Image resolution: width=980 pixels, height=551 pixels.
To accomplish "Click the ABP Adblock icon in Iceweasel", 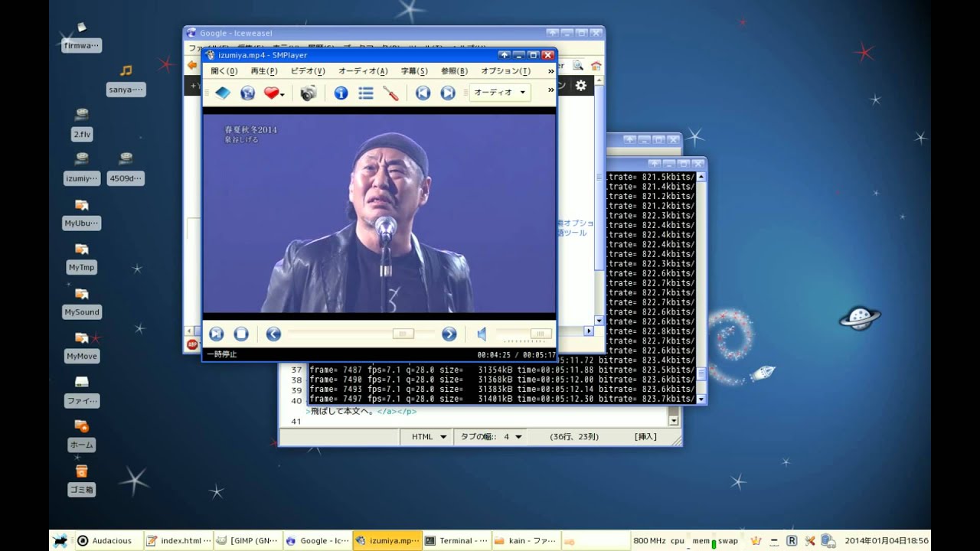I will (193, 344).
